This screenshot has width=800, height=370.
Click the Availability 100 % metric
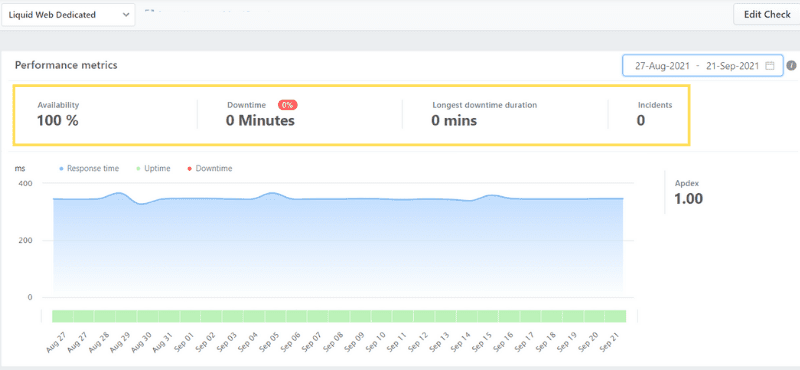58,114
